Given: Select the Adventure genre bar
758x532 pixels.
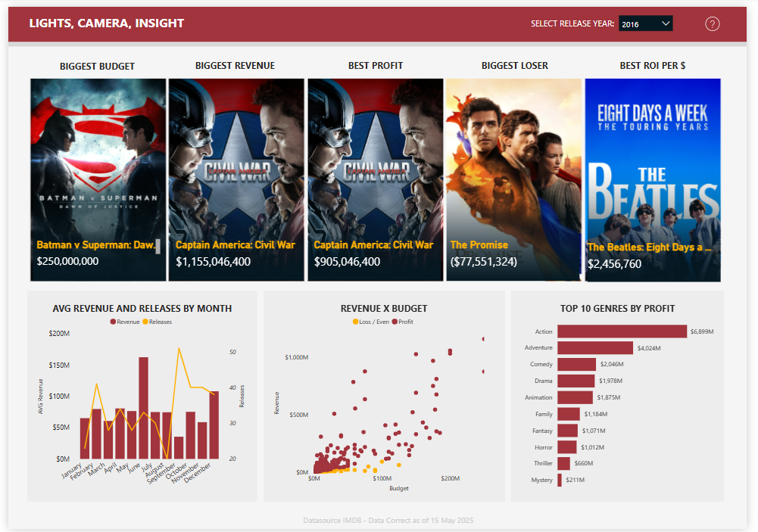Looking at the screenshot, I should 594,348.
